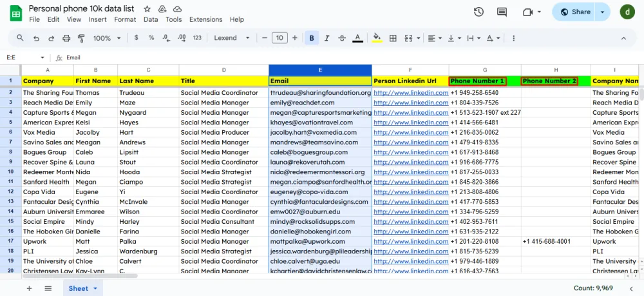Open the version history clock icon
This screenshot has width=644, height=296.
(478, 12)
